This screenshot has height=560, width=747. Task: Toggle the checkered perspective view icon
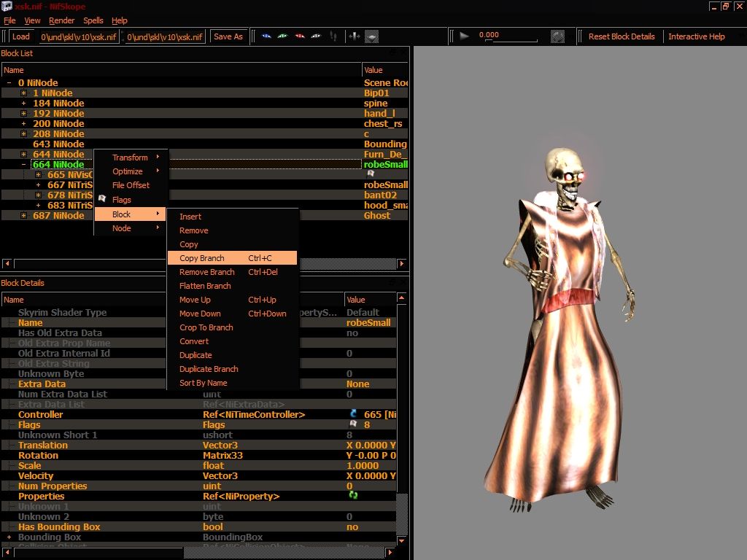pyautogui.click(x=371, y=36)
